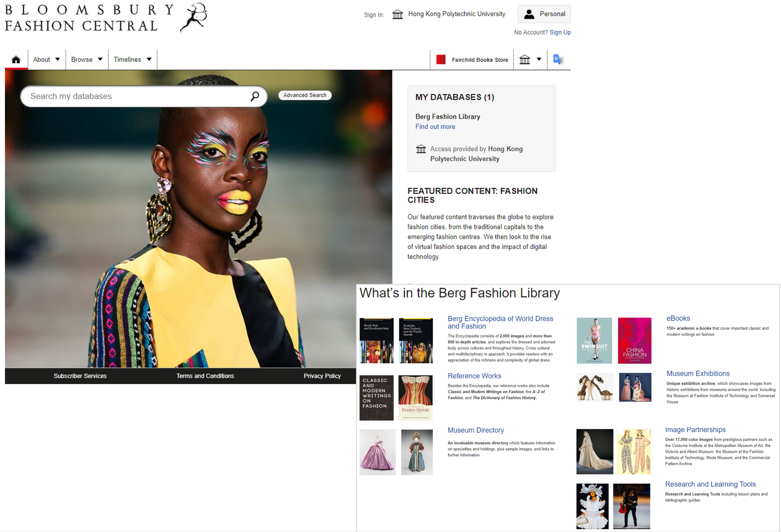
Task: Open the Image Partnerships heading link
Action: tap(695, 430)
